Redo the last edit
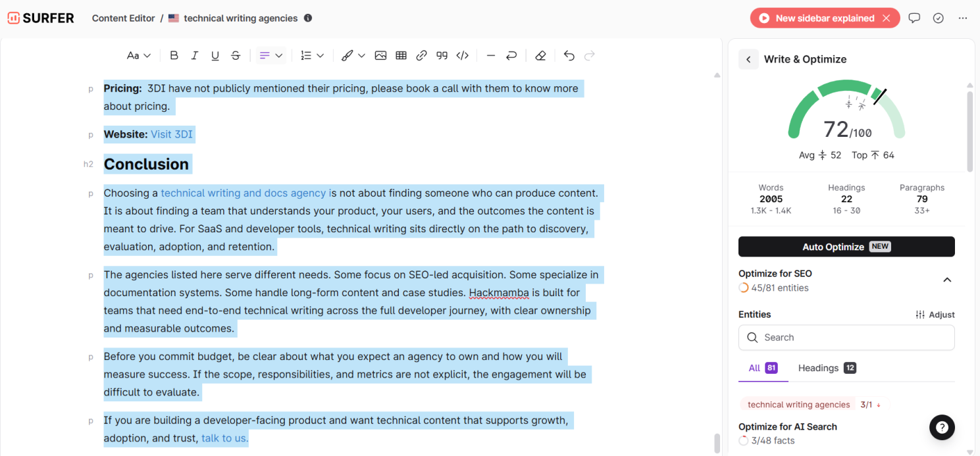This screenshot has height=456, width=980. [590, 56]
